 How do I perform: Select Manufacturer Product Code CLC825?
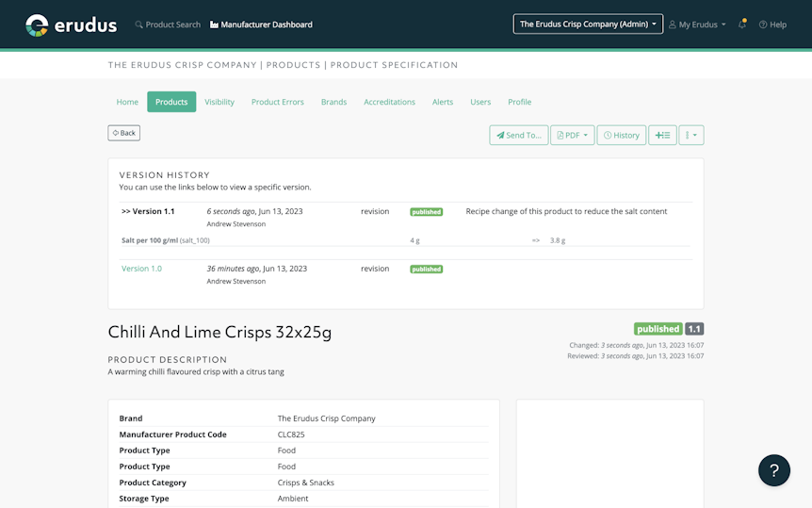pyautogui.click(x=291, y=434)
